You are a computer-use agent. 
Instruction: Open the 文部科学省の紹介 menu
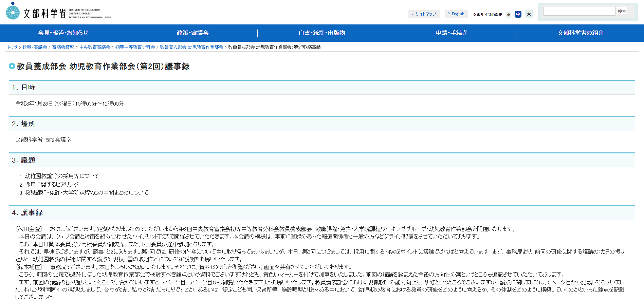click(580, 33)
